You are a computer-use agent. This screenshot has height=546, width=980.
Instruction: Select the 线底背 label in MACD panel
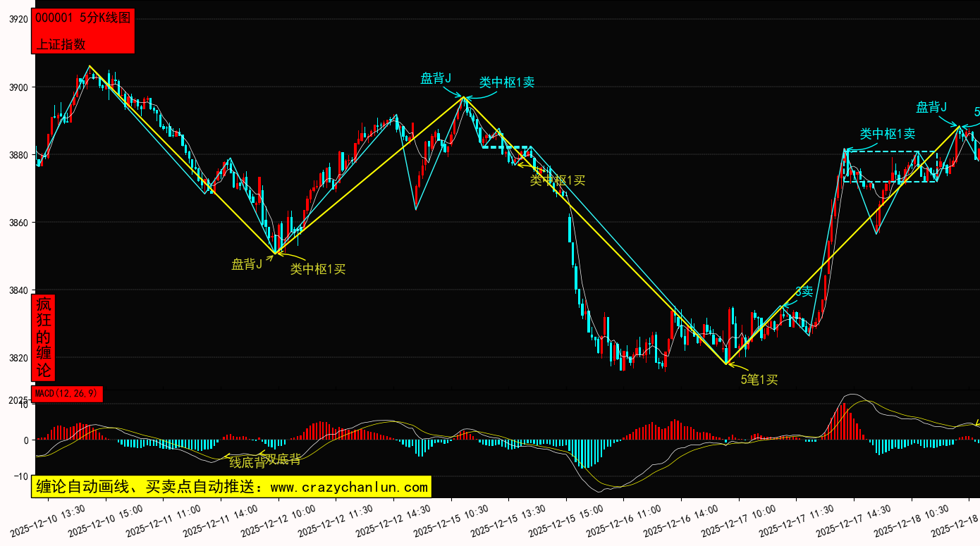247,462
